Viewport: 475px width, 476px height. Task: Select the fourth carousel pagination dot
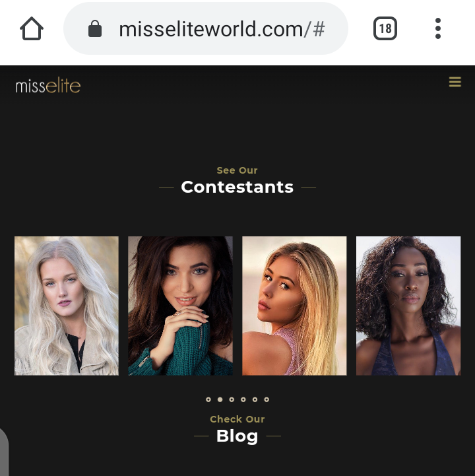point(243,399)
